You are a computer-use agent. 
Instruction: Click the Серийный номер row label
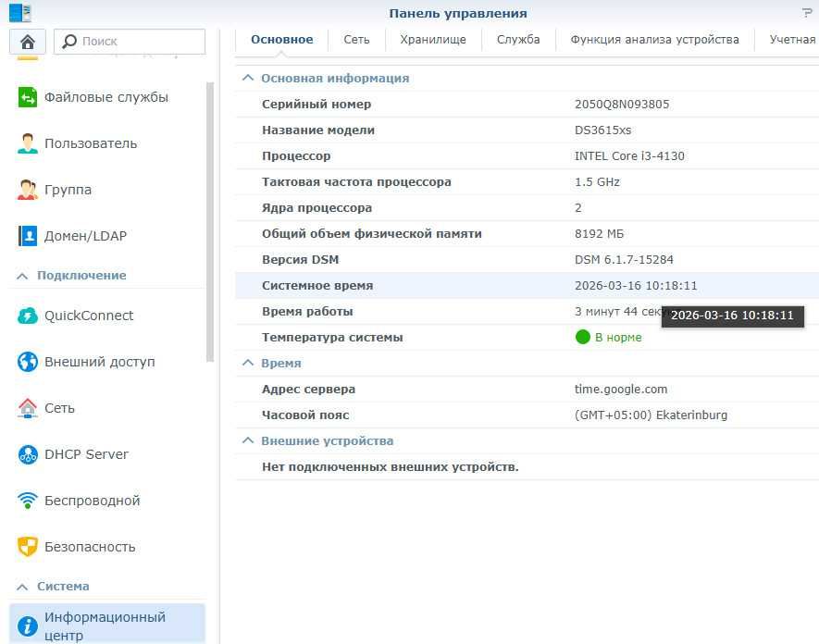[x=316, y=104]
